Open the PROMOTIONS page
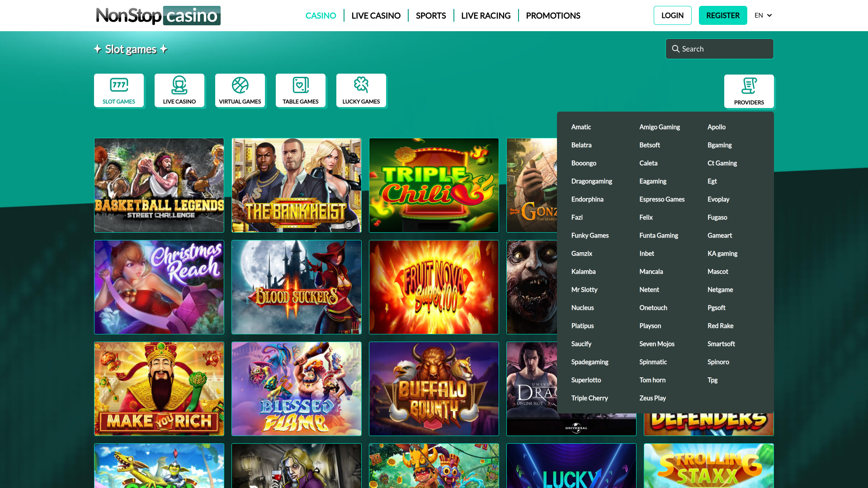The image size is (868, 488). pyautogui.click(x=552, y=15)
